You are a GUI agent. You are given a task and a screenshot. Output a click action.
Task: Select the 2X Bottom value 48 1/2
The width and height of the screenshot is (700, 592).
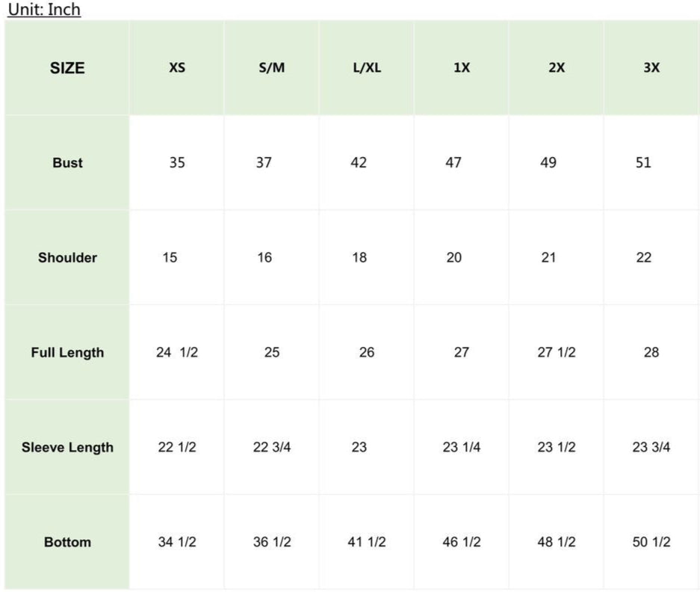click(x=557, y=542)
